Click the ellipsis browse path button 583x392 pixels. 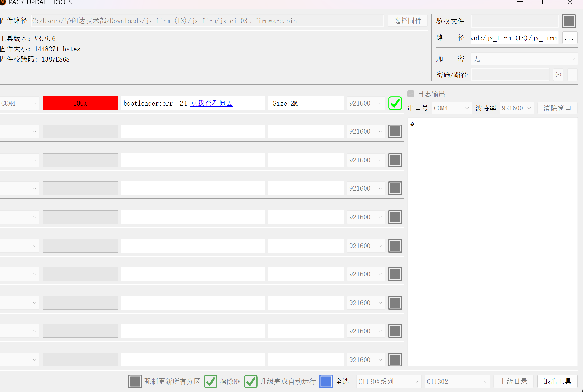(569, 38)
